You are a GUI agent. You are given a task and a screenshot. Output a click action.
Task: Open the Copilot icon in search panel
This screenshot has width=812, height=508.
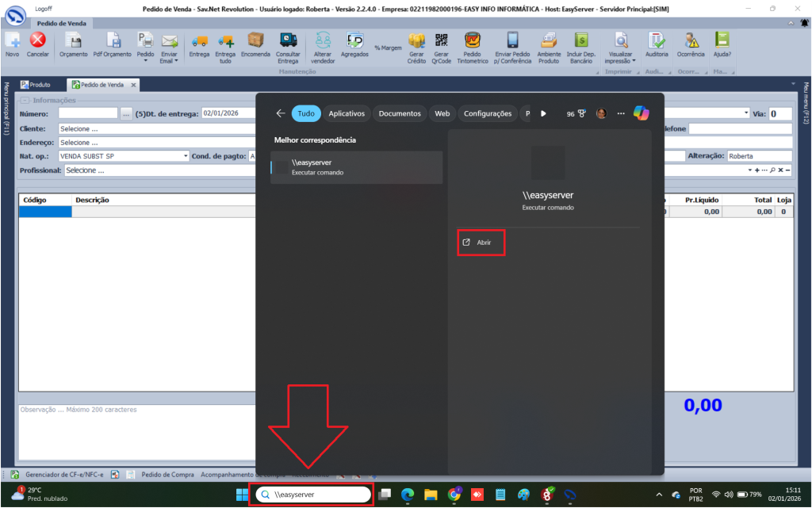pos(641,113)
